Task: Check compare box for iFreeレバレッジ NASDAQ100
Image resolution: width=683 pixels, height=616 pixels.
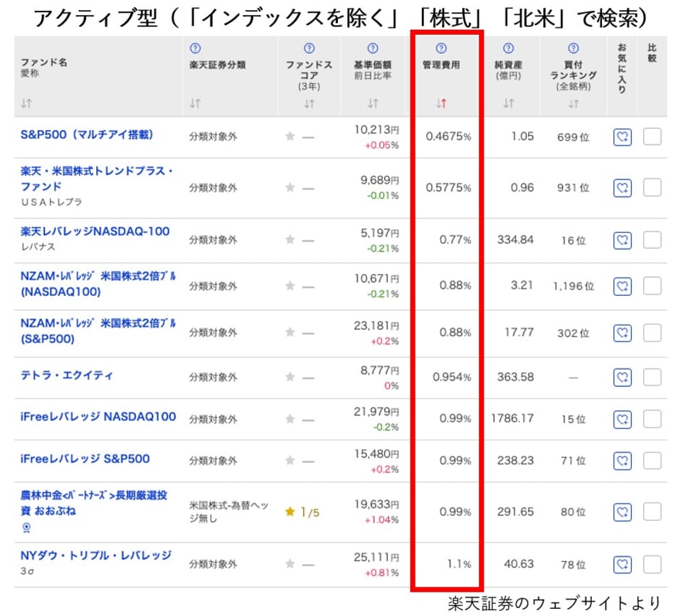Action: [x=652, y=419]
